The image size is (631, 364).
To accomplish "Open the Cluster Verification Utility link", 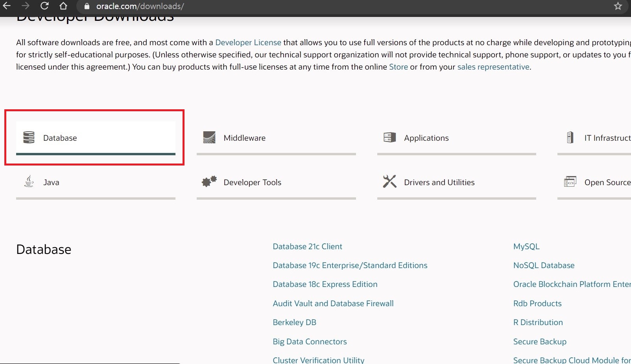I will 319,360.
